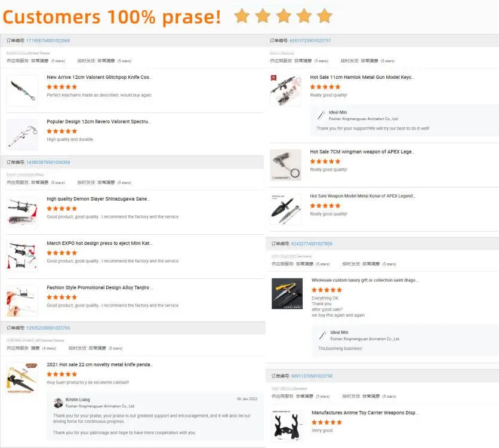Image resolution: width=499 pixels, height=448 pixels.
Task: Click Ideal Min avatar above 'Thx, booming business' reply
Action: click(x=323, y=336)
